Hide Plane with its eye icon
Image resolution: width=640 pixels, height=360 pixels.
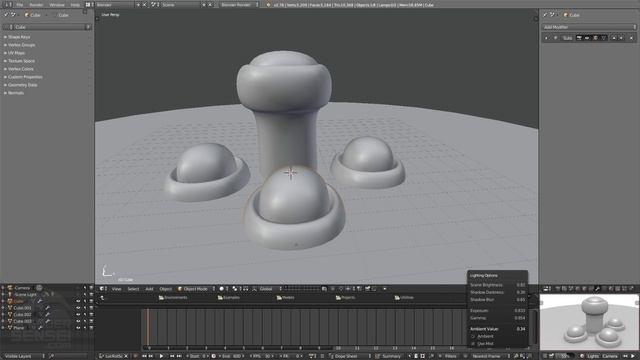pos(78,327)
